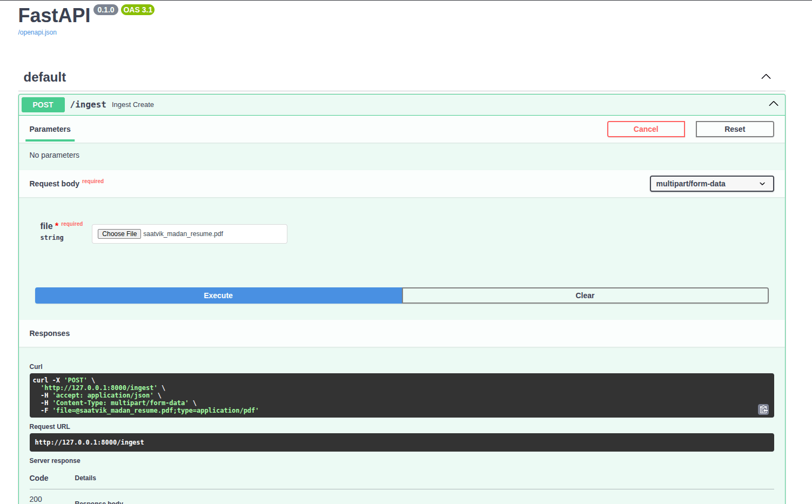
Task: Collapse the default section chevron
Action: (766, 77)
